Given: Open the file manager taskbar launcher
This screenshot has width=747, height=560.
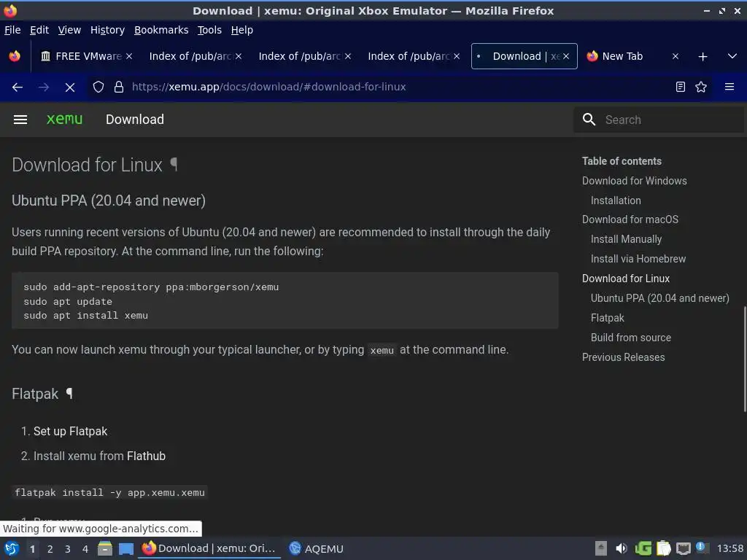Looking at the screenshot, I should [105, 549].
